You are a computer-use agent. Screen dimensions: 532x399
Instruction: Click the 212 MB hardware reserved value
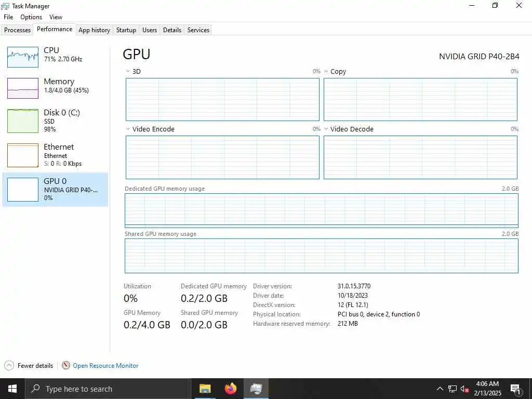click(x=348, y=323)
